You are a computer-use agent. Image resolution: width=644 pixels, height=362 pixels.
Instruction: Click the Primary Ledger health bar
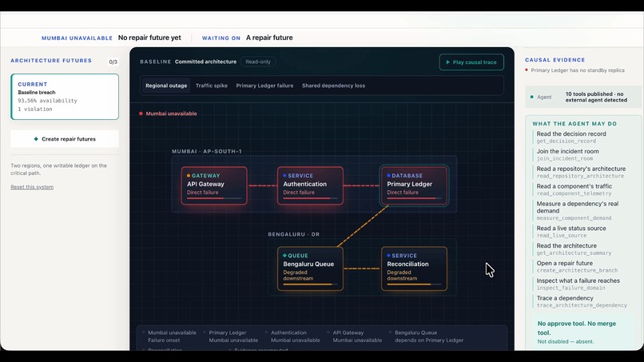pos(414,198)
